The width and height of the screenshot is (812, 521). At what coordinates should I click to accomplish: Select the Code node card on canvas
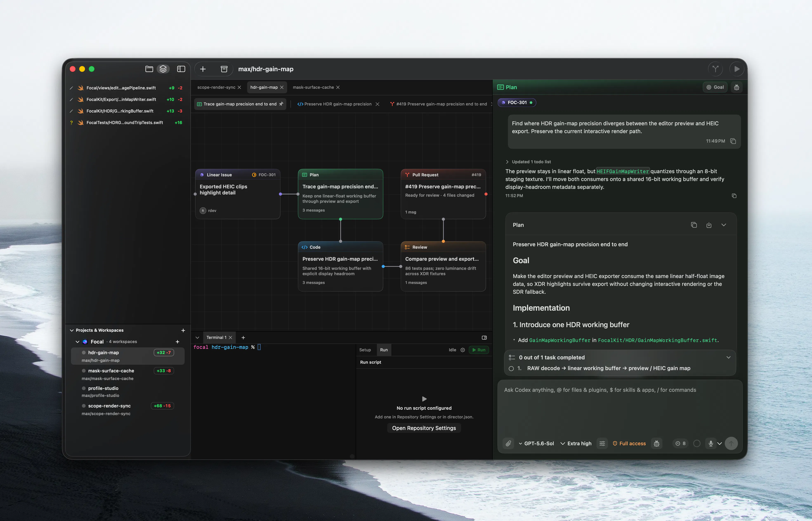[340, 266]
